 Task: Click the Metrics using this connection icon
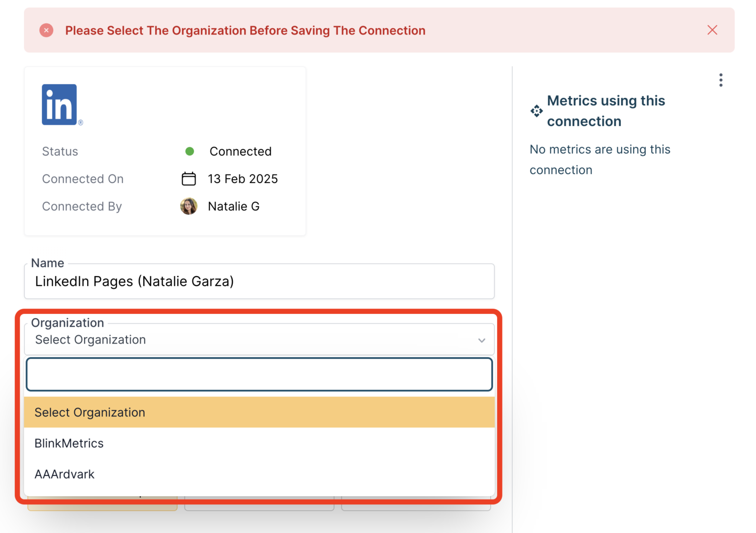(x=536, y=112)
